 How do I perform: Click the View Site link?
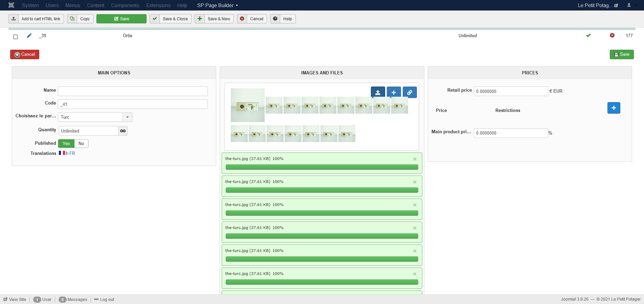(x=15, y=300)
